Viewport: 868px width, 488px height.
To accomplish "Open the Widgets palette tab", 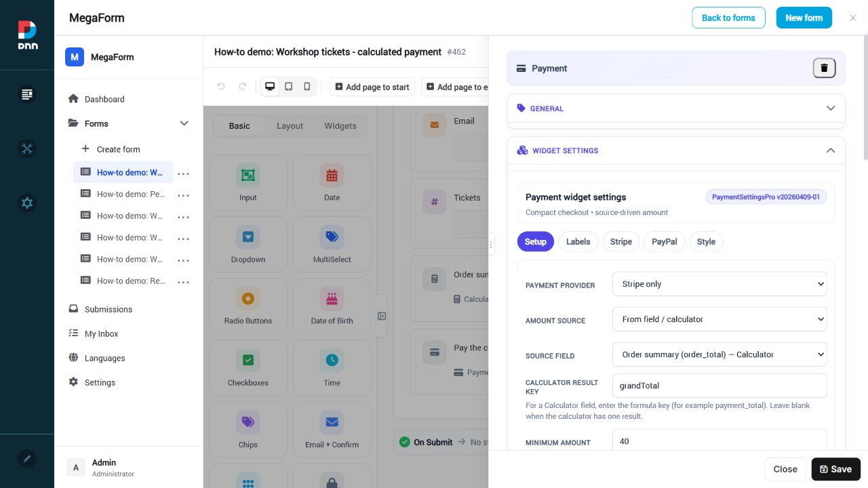I will click(340, 126).
